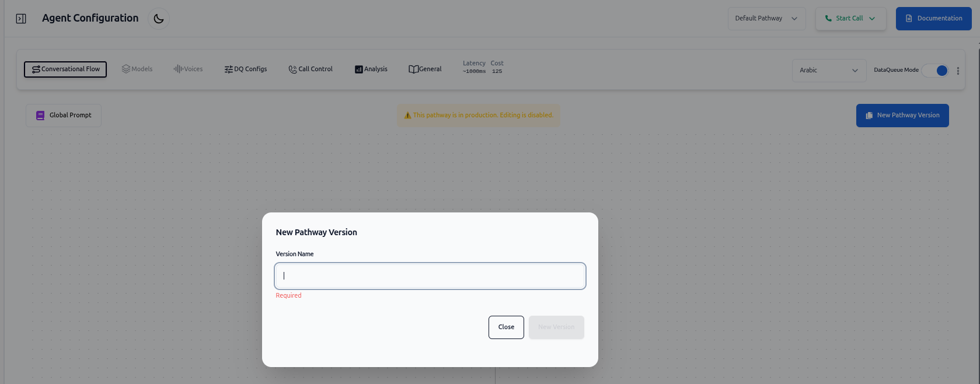Focus the Version Name input field
The image size is (980, 384).
coord(430,276)
